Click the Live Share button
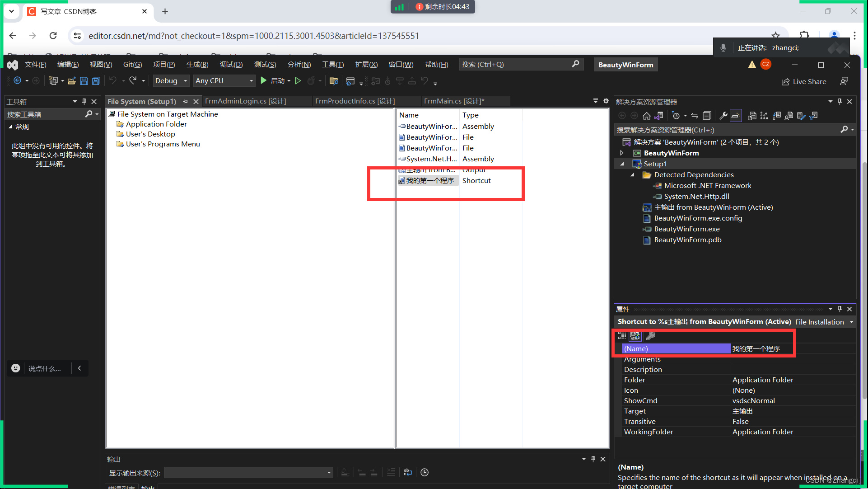The width and height of the screenshot is (868, 489). (x=804, y=81)
